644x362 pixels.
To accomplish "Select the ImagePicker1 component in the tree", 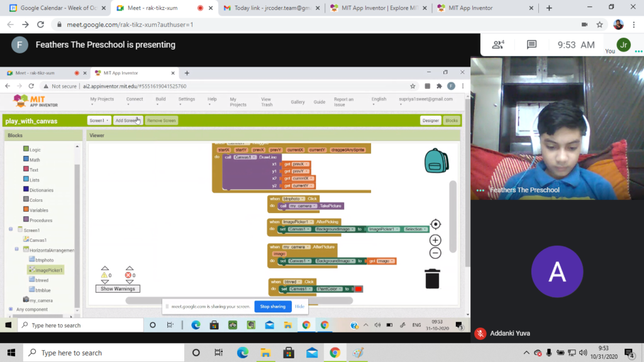I will click(47, 269).
